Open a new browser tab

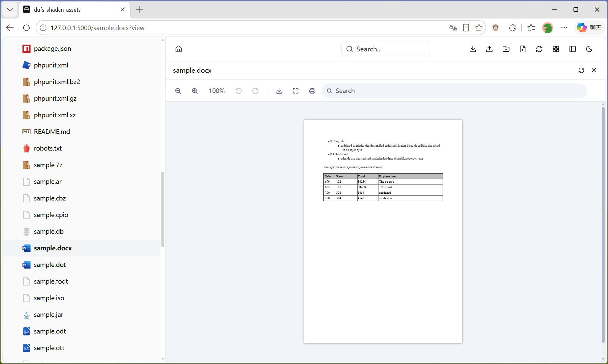[139, 10]
